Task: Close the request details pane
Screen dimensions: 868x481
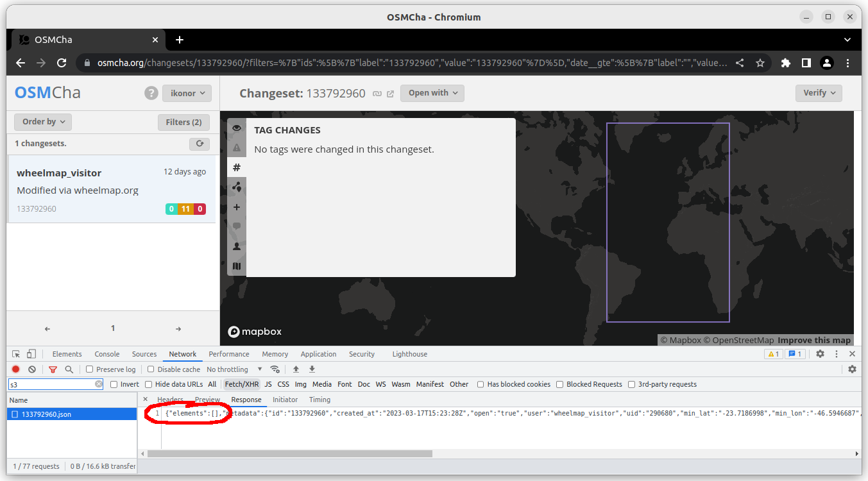Action: click(145, 400)
